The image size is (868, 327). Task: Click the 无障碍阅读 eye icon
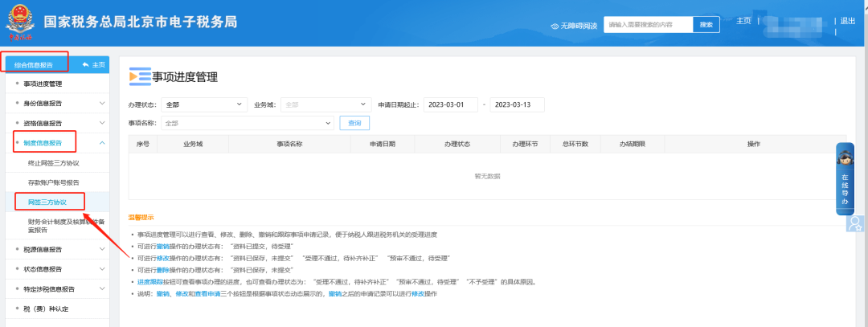[x=555, y=26]
